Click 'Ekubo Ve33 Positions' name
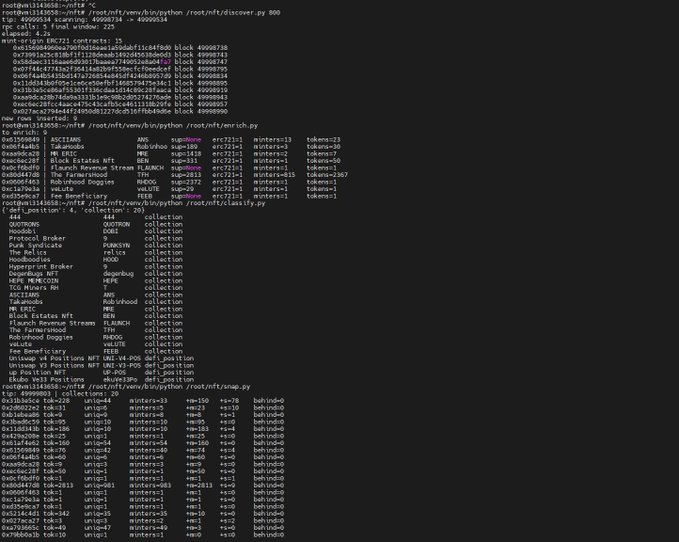 point(47,380)
